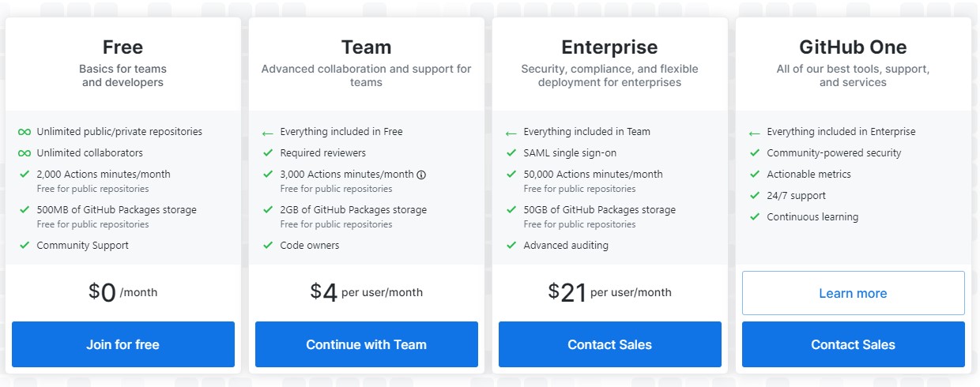Click the infinity icon beside Unlimited public/private repositories
This screenshot has height=387, width=980.
tap(24, 132)
